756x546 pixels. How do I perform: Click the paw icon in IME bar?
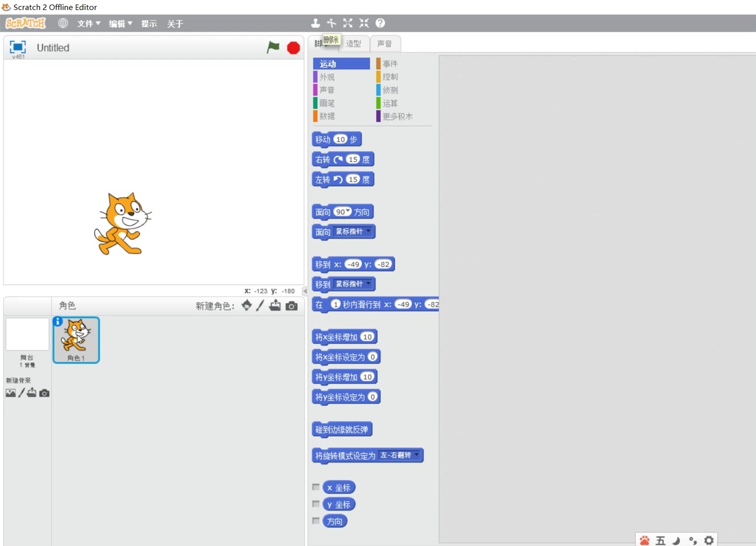(x=644, y=540)
